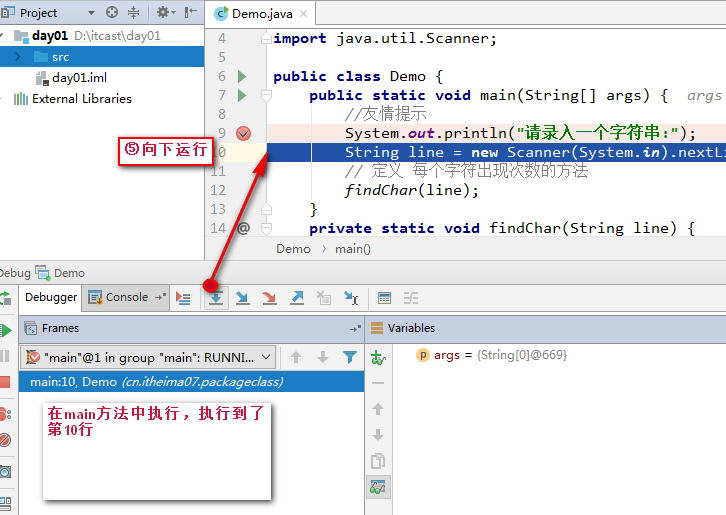
Task: Toggle the breakpoint on line 9
Action: pyautogui.click(x=243, y=133)
